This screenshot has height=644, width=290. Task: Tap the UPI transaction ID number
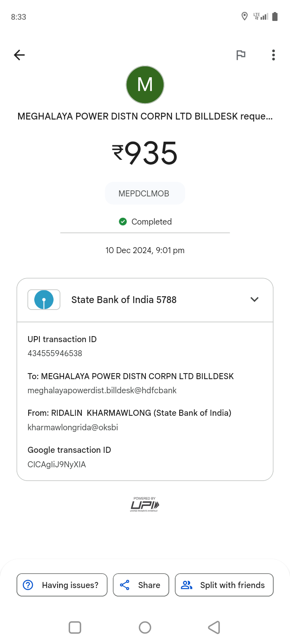[x=55, y=353]
